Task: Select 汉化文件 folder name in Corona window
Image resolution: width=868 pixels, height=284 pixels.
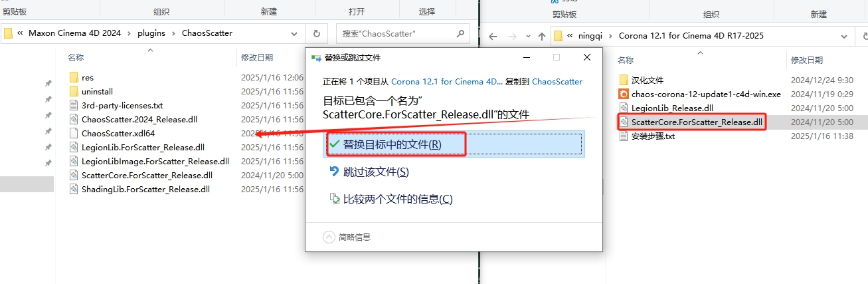Action: pos(648,80)
